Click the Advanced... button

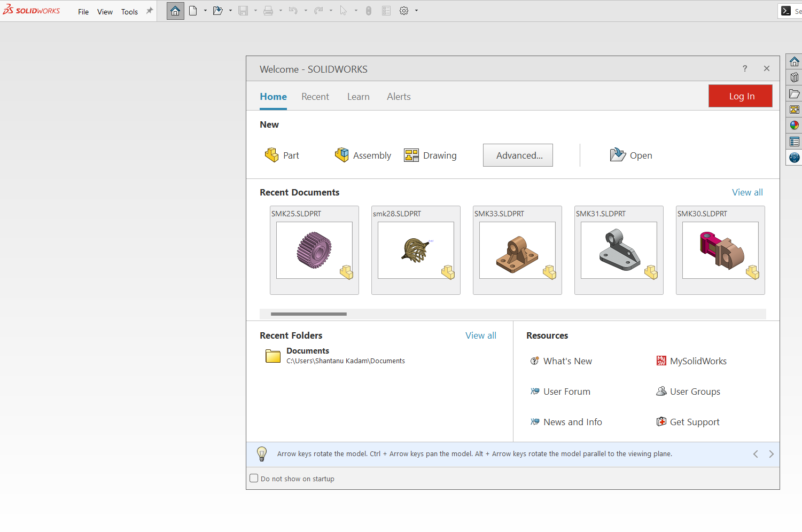(x=518, y=155)
